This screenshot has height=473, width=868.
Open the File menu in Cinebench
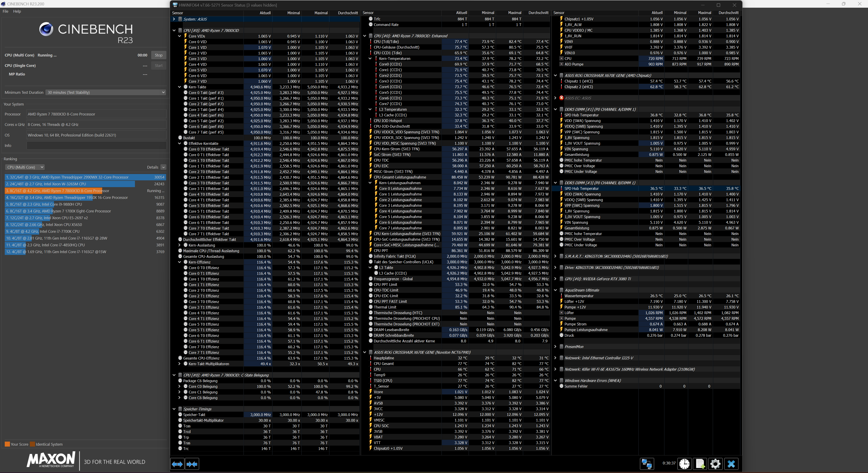5,11
